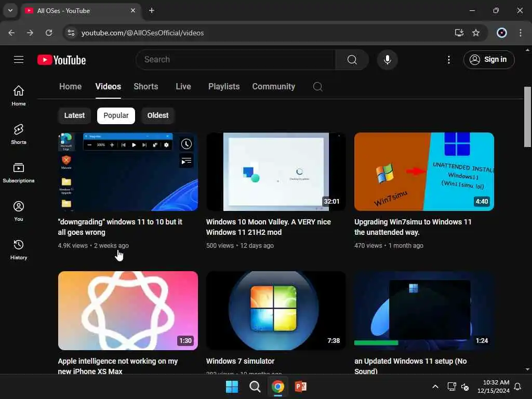Add first video to queue
This screenshot has height=399, width=532.
tap(187, 161)
